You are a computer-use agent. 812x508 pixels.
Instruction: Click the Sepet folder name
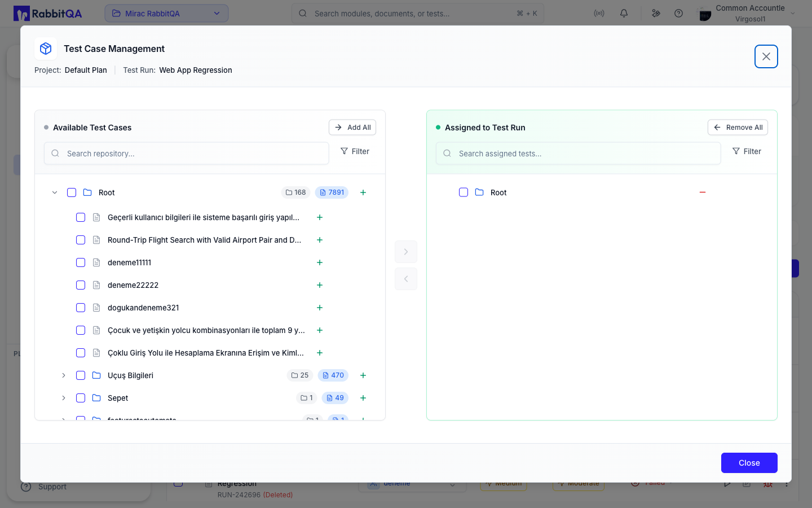click(118, 398)
